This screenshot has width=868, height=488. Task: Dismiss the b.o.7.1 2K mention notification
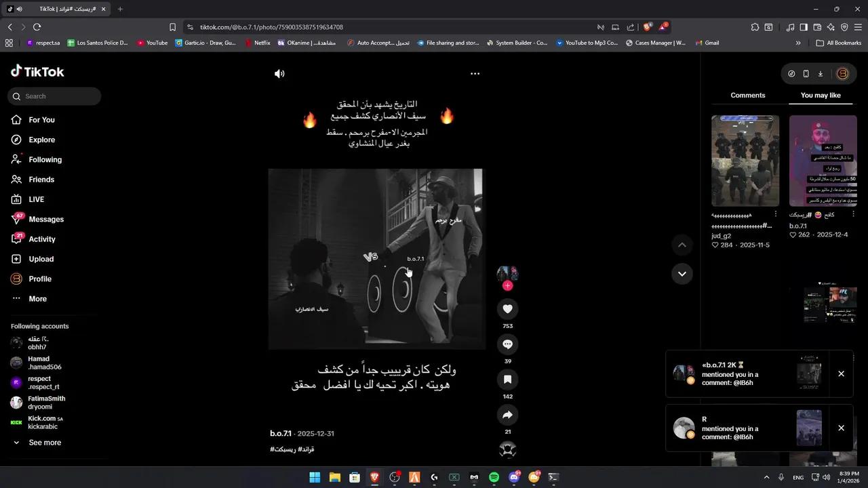[841, 373]
